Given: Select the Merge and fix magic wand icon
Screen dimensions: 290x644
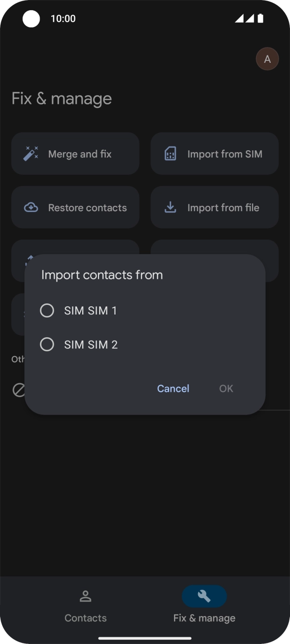Looking at the screenshot, I should 30,154.
